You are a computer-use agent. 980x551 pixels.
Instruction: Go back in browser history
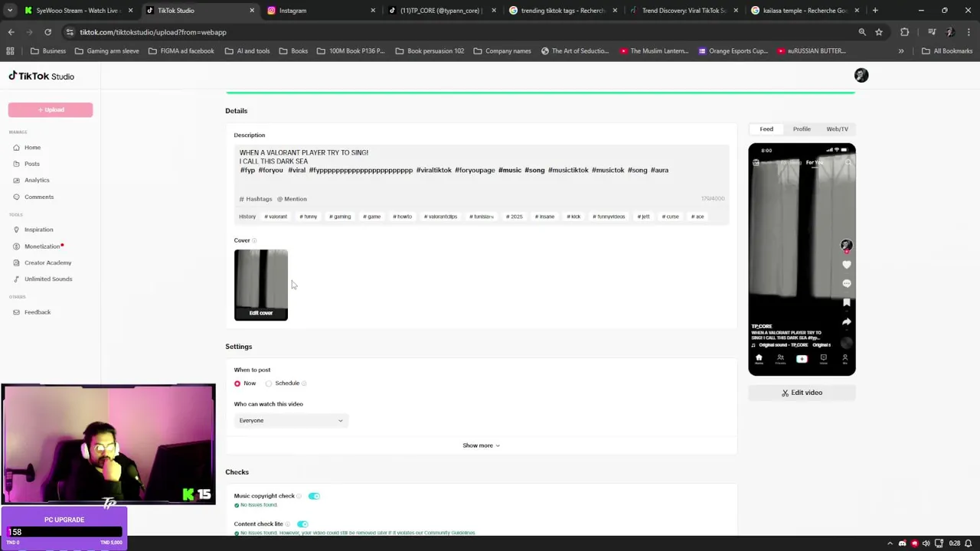point(11,32)
